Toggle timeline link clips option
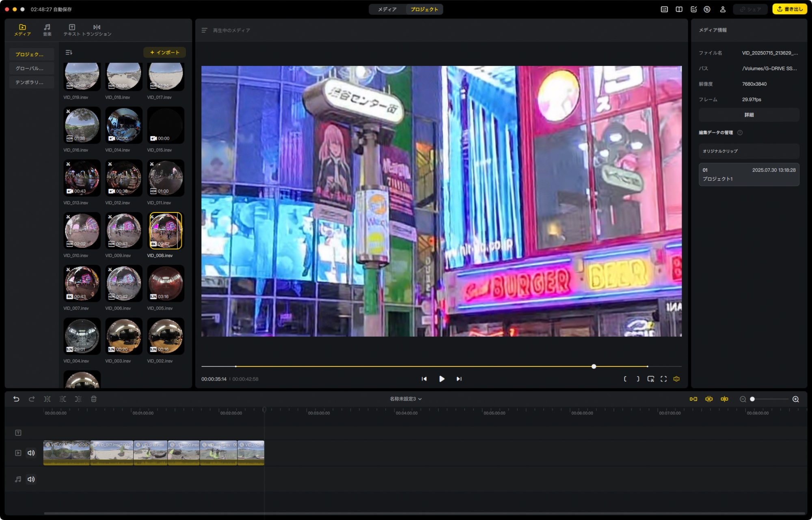Viewport: 812px width, 520px height. [693, 399]
